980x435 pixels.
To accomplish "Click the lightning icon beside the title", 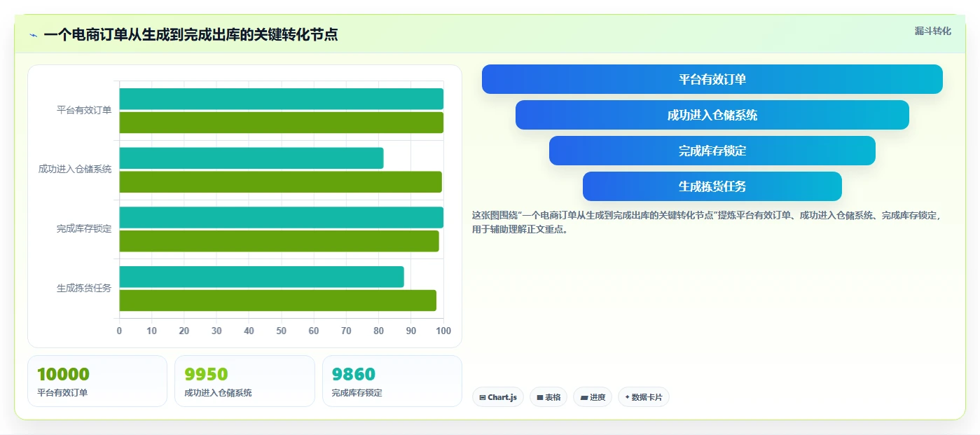I will pyautogui.click(x=33, y=35).
